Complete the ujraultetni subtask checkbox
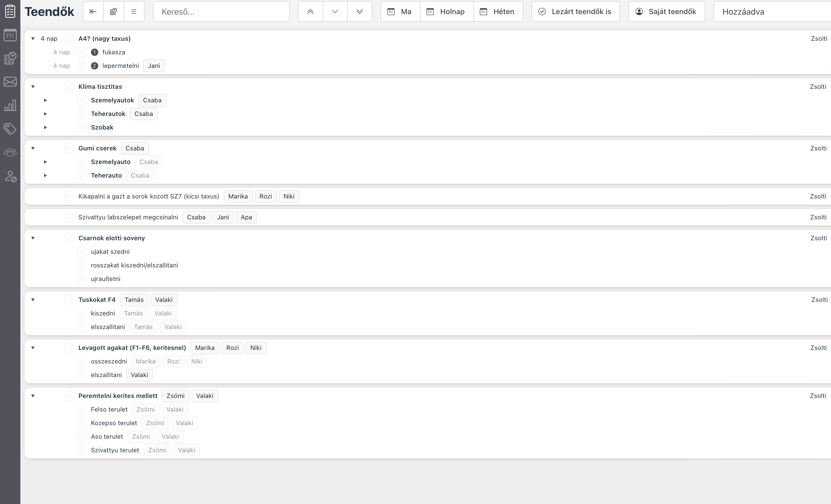The width and height of the screenshot is (831, 504). point(82,279)
